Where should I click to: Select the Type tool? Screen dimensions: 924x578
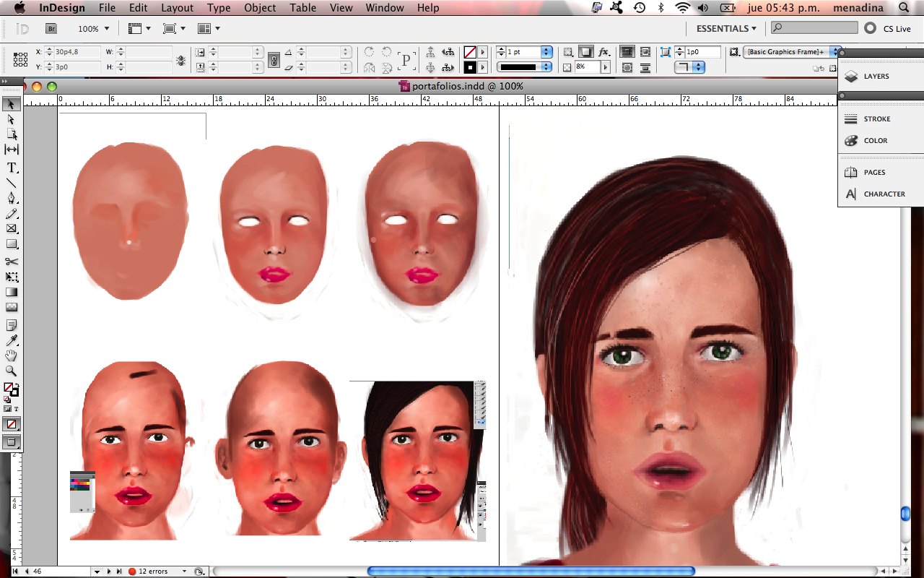(11, 168)
